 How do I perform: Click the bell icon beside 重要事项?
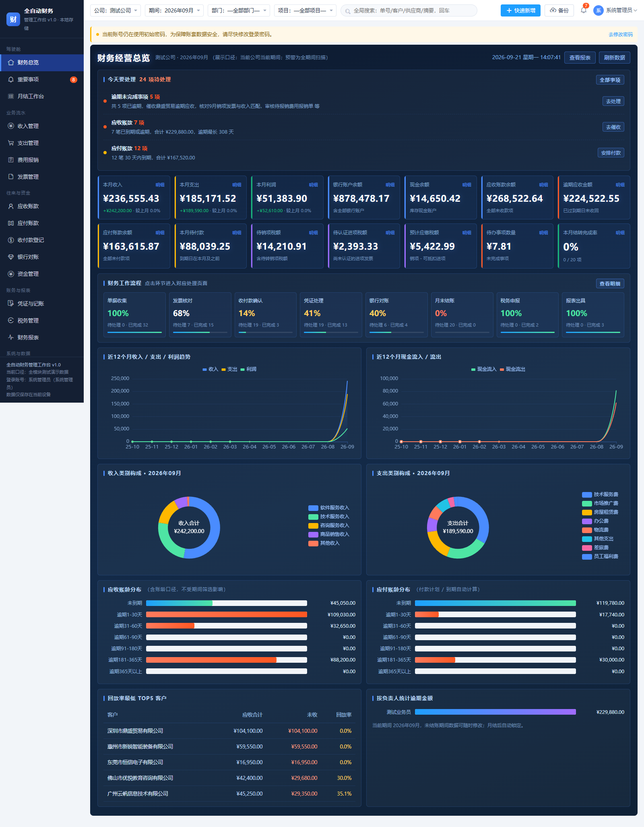tap(11, 79)
